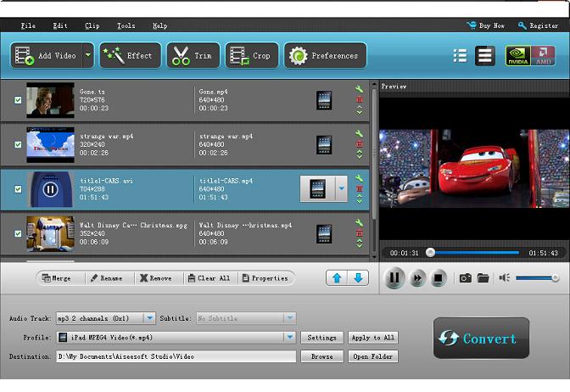Click the iPad profile icon for strange war.mp4
Screen dimensions: 570x392
[x=324, y=145]
